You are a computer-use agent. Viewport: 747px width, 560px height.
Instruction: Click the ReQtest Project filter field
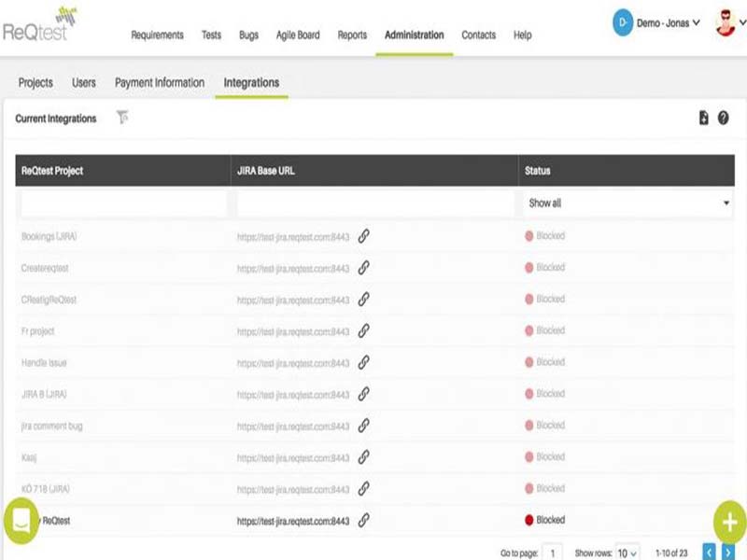123,203
